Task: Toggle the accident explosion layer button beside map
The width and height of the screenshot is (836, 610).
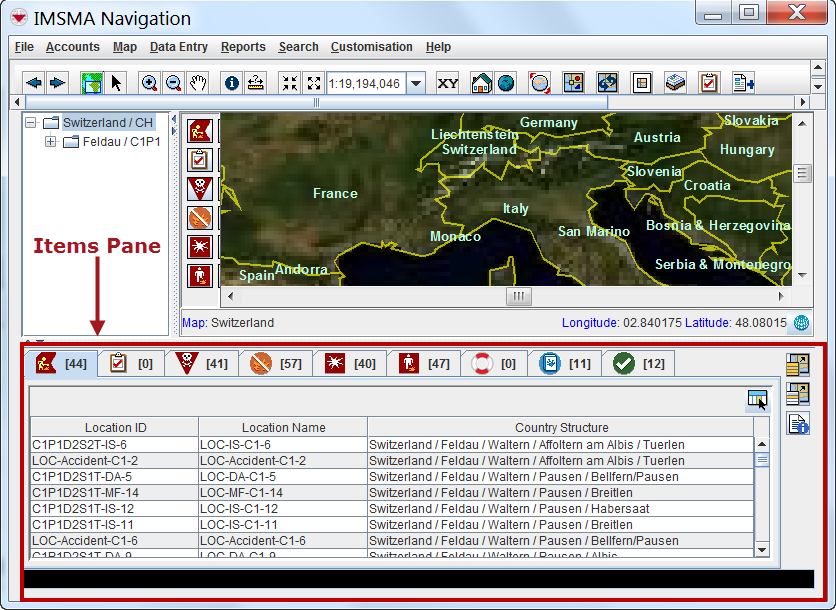Action: click(200, 247)
